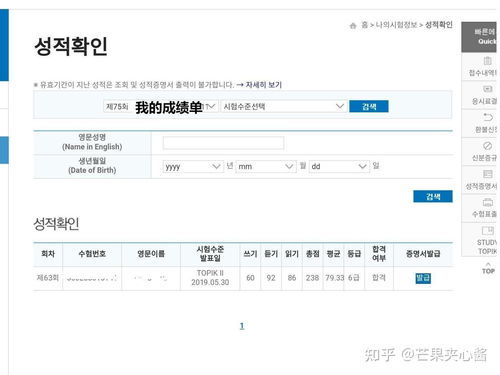
Task: Open the mm birth month dropdown
Action: [x=266, y=166]
